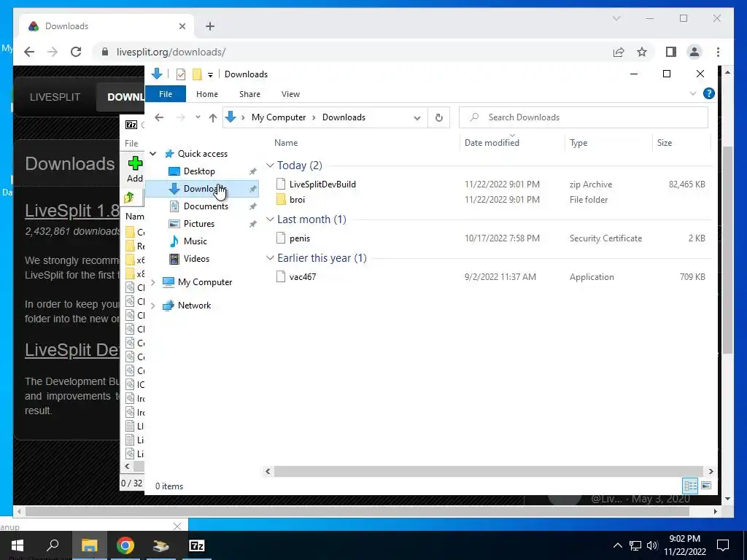Reload the Chrome page
This screenshot has height=560, width=747.
click(76, 52)
